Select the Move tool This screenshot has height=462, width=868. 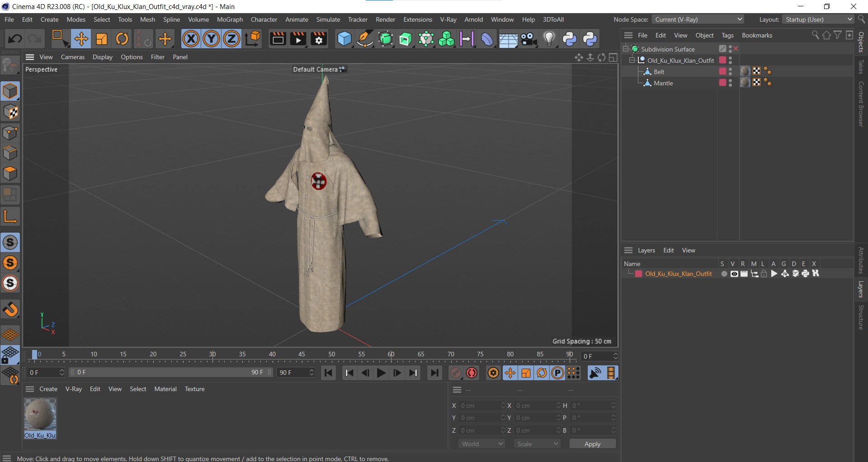pyautogui.click(x=81, y=39)
